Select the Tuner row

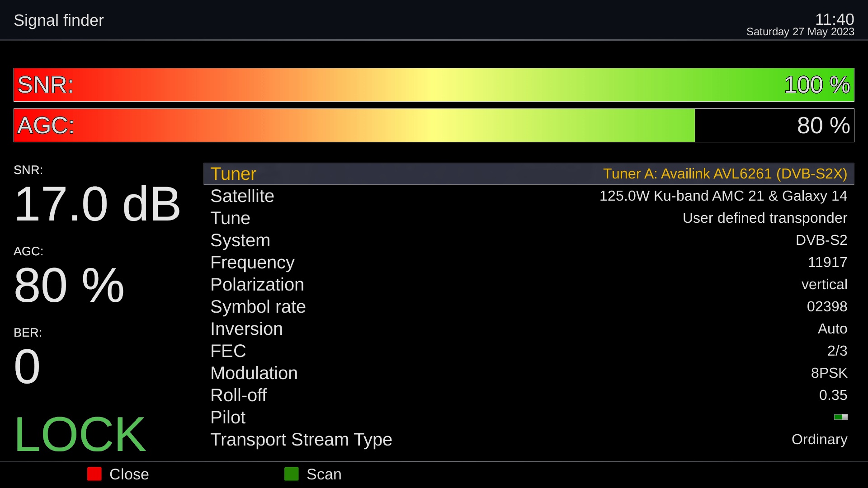click(529, 174)
